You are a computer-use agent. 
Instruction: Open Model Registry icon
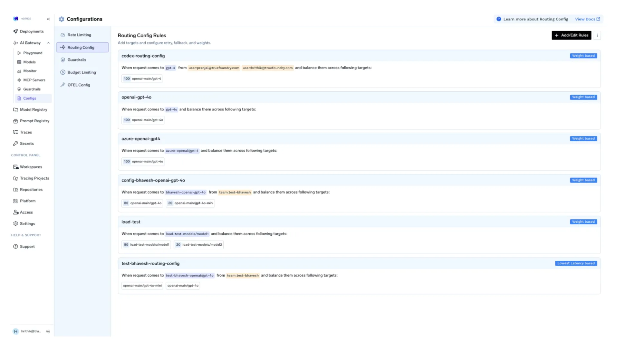(x=15, y=110)
